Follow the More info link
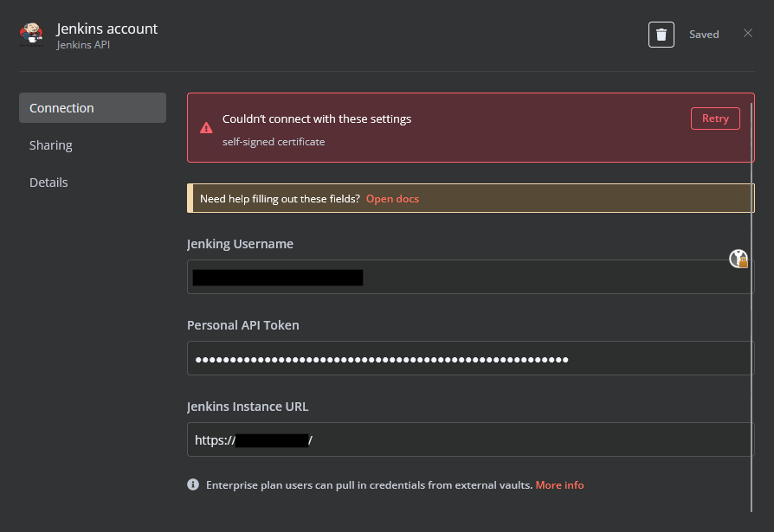 [x=559, y=485]
